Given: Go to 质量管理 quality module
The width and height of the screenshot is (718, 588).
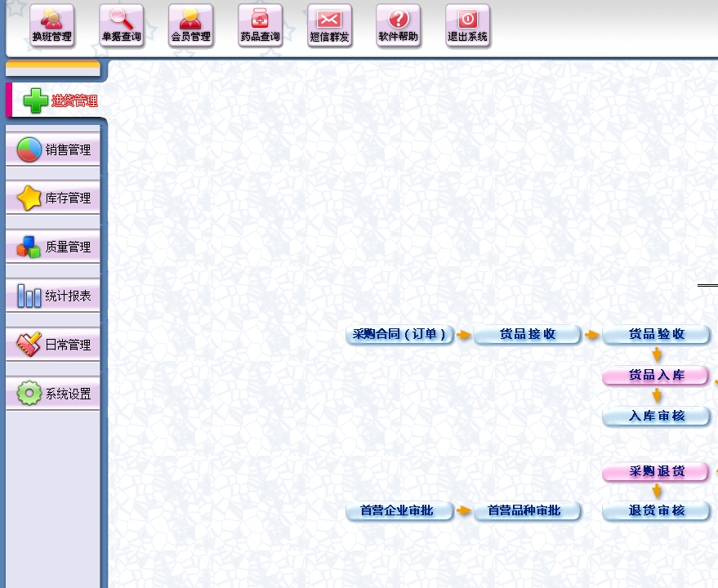Looking at the screenshot, I should (54, 247).
